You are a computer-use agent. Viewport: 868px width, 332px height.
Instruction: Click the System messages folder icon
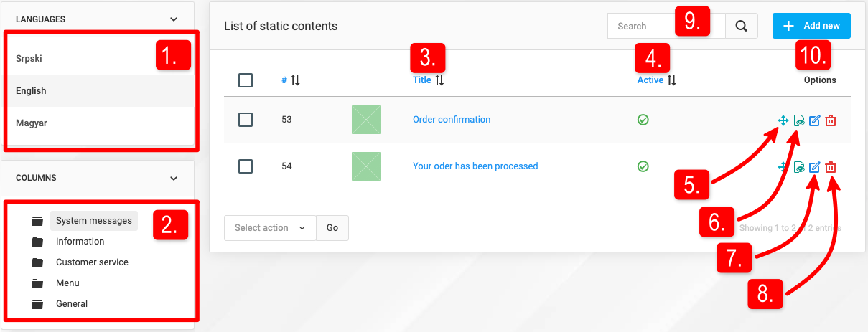37,221
